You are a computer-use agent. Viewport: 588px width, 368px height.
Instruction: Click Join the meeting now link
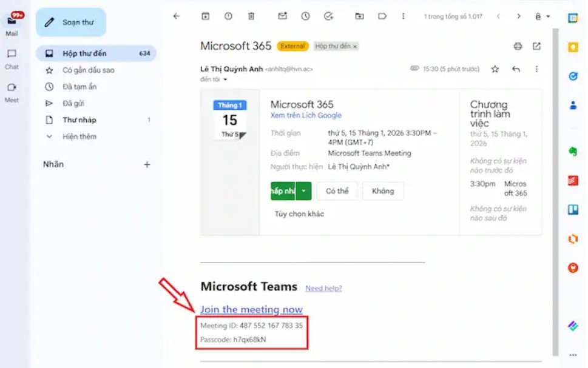[x=251, y=309]
